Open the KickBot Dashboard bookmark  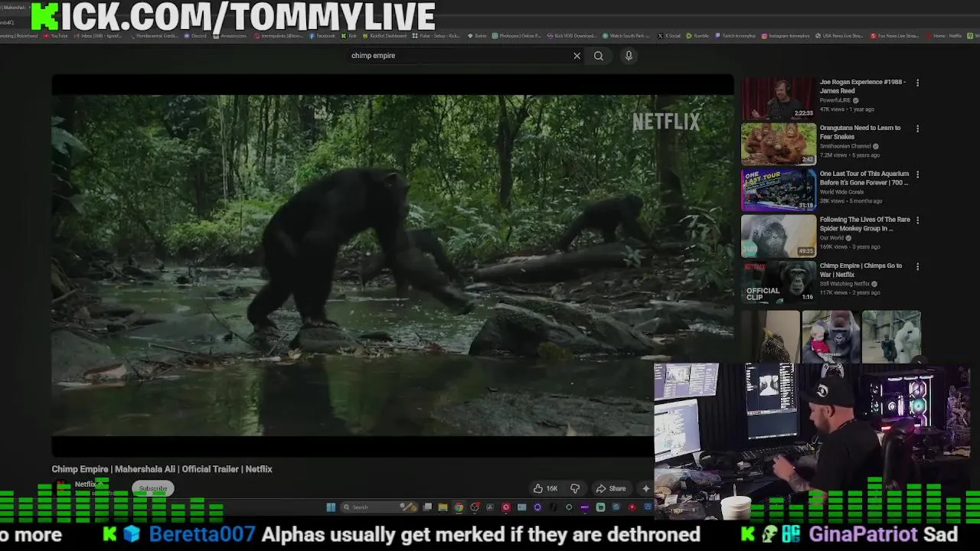385,36
